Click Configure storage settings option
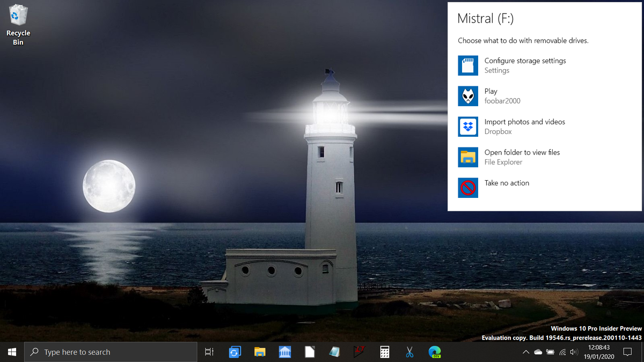The image size is (644, 362). coord(524,65)
